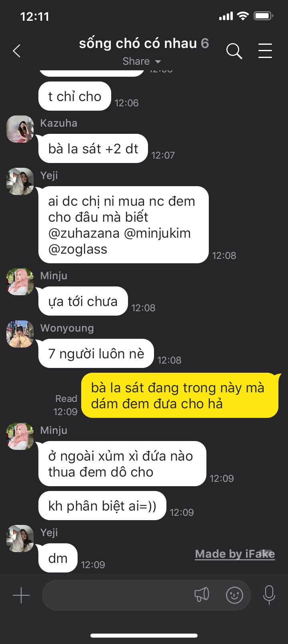Image resolution: width=288 pixels, height=644 pixels.
Task: Tap the plus attachment icon
Action: 21,595
